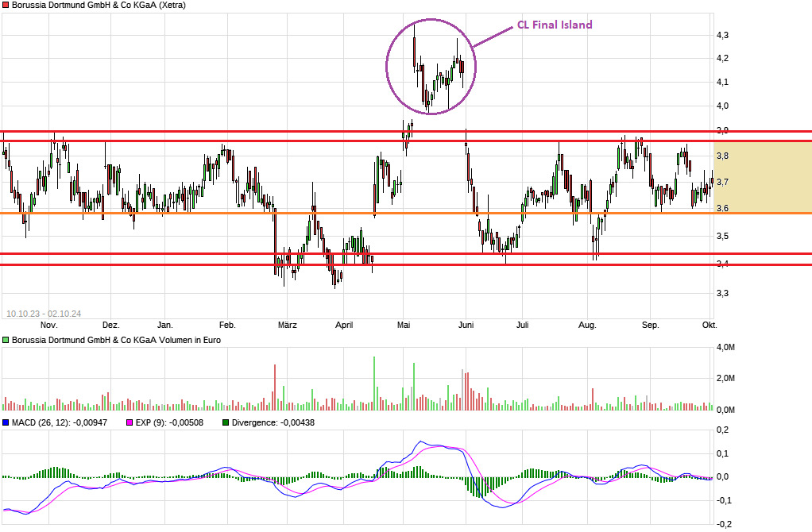Click the 4,0 price axis value
This screenshot has width=812, height=532.
(x=722, y=106)
